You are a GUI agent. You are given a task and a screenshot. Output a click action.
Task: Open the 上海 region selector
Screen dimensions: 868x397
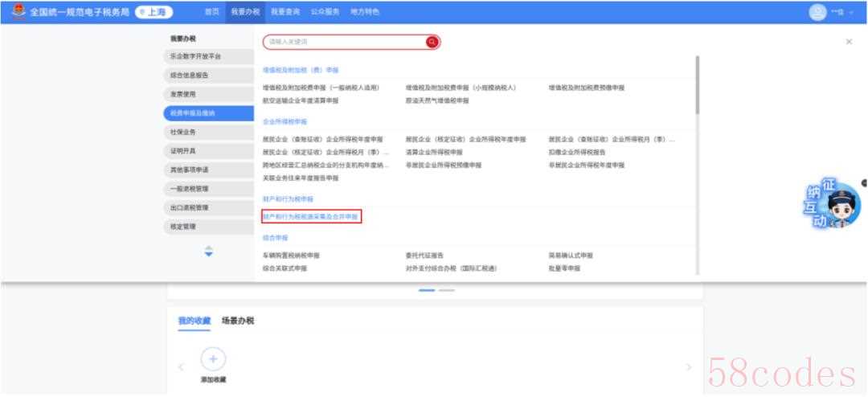point(154,12)
